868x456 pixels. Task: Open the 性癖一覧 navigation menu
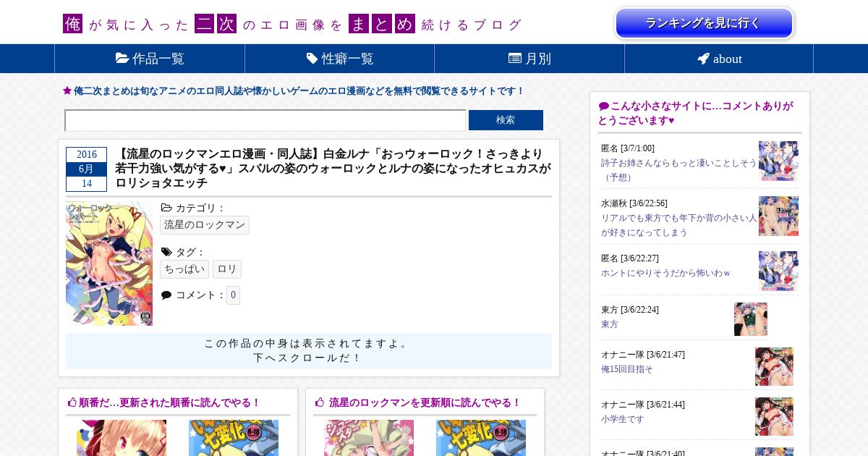339,59
